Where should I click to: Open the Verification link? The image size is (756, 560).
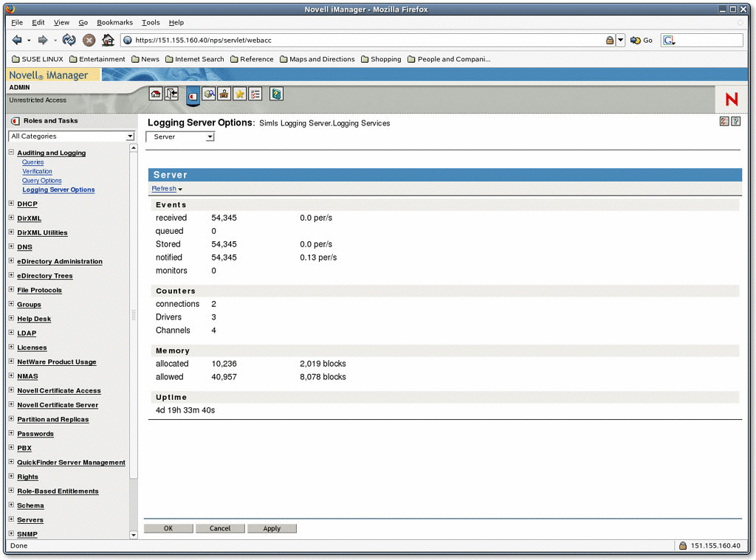(x=37, y=172)
